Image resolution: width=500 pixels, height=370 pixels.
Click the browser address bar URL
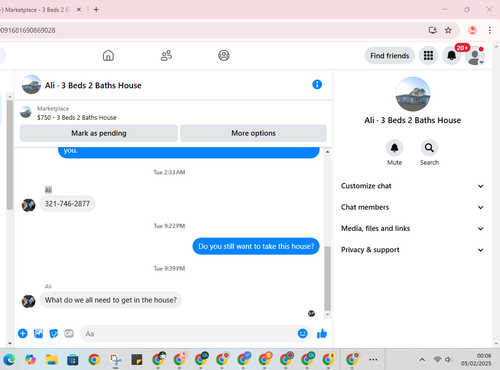tap(28, 30)
